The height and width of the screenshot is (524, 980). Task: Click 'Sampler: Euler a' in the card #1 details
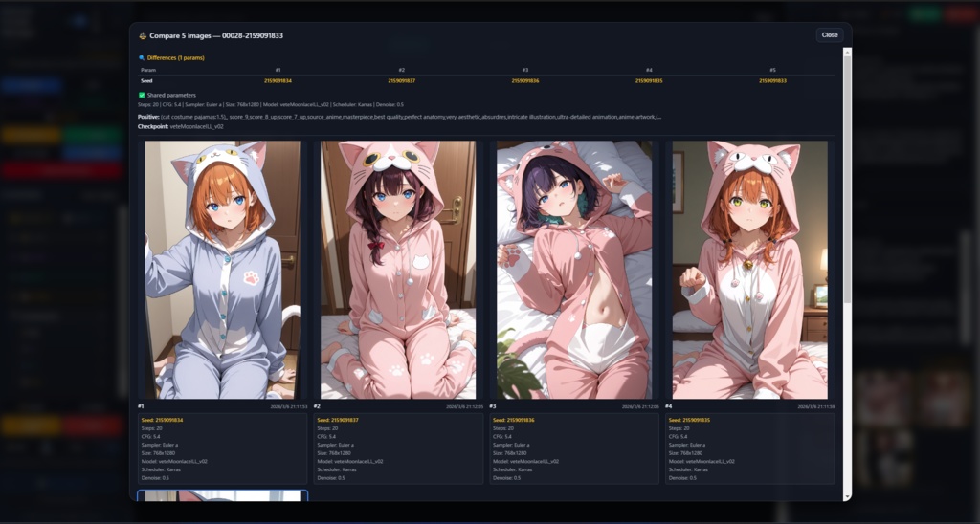[x=160, y=446]
